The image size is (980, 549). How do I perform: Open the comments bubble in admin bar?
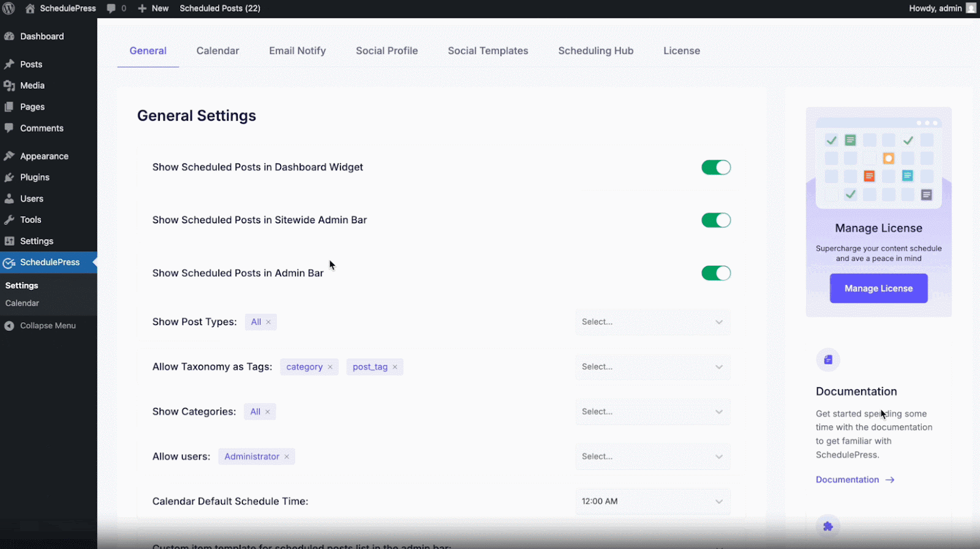point(111,9)
